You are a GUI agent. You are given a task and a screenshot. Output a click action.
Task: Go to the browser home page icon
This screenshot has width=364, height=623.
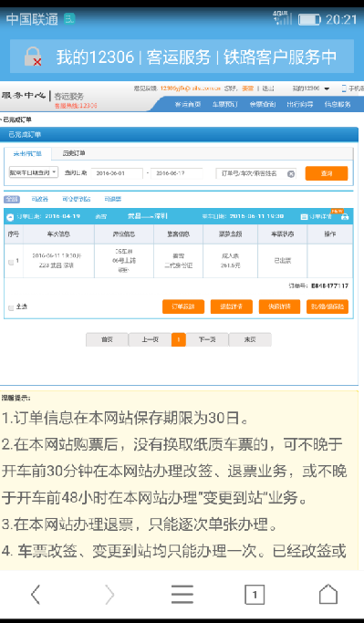click(x=328, y=595)
